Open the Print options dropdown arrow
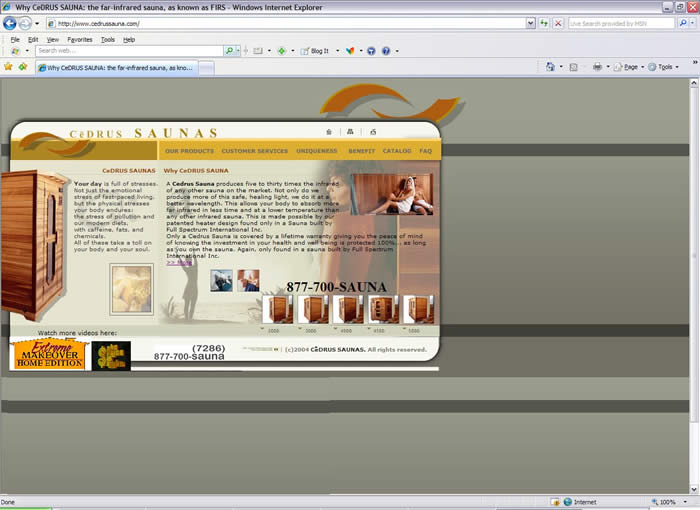 coord(608,67)
